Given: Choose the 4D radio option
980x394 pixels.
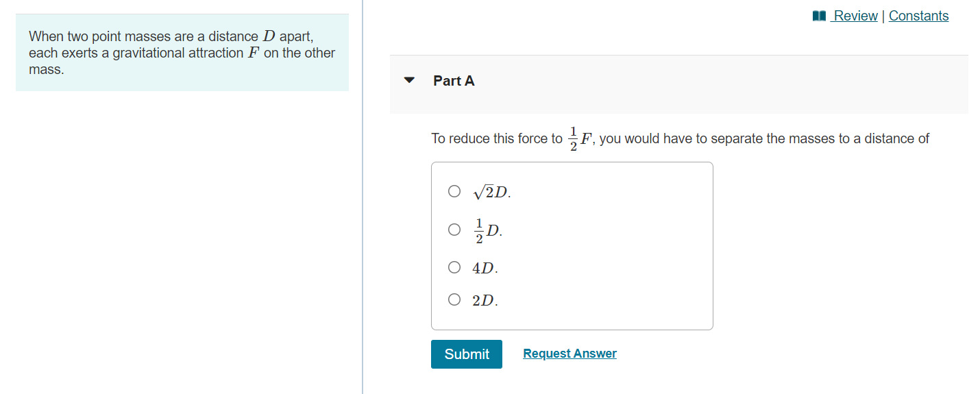Looking at the screenshot, I should [454, 267].
